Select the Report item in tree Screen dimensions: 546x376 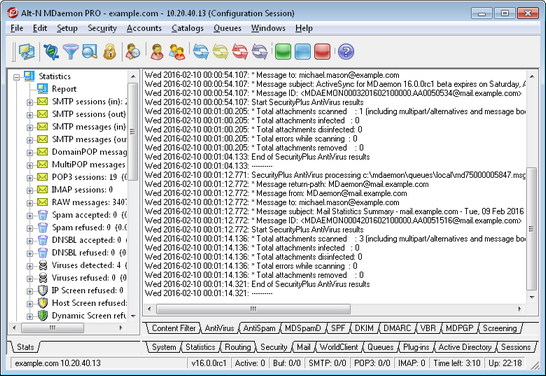(64, 89)
